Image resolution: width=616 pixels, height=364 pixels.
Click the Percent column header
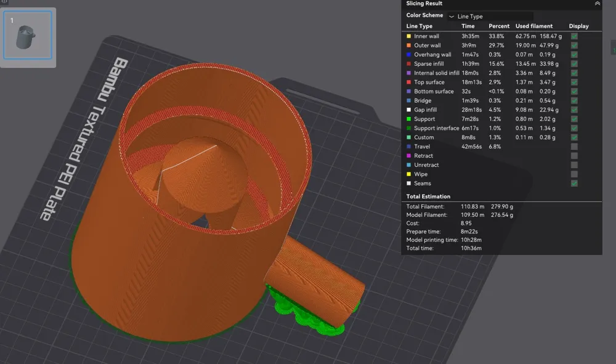pos(499,26)
